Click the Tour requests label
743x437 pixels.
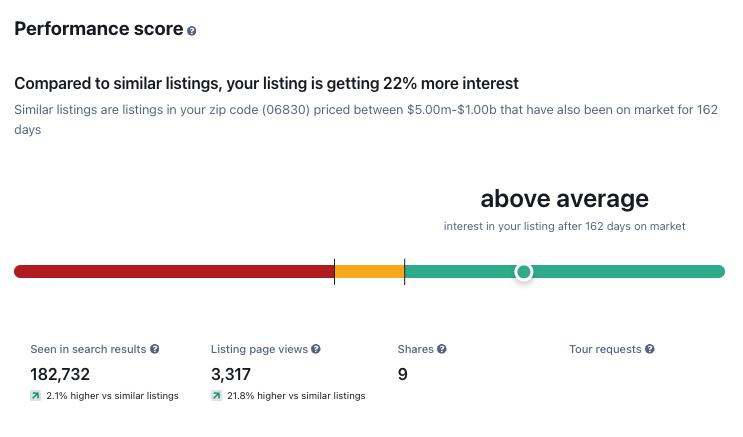point(605,349)
